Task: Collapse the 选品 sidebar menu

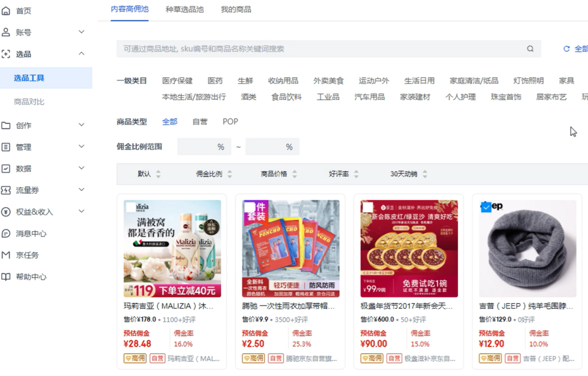Action: click(81, 54)
